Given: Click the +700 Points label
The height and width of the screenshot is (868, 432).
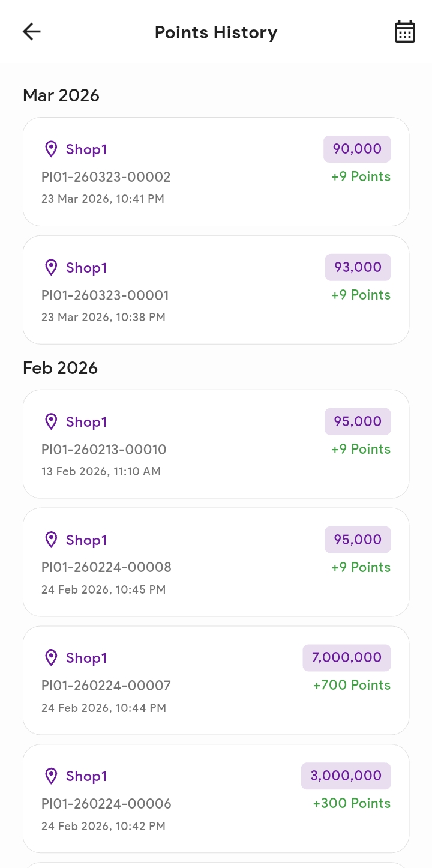Looking at the screenshot, I should (x=352, y=685).
